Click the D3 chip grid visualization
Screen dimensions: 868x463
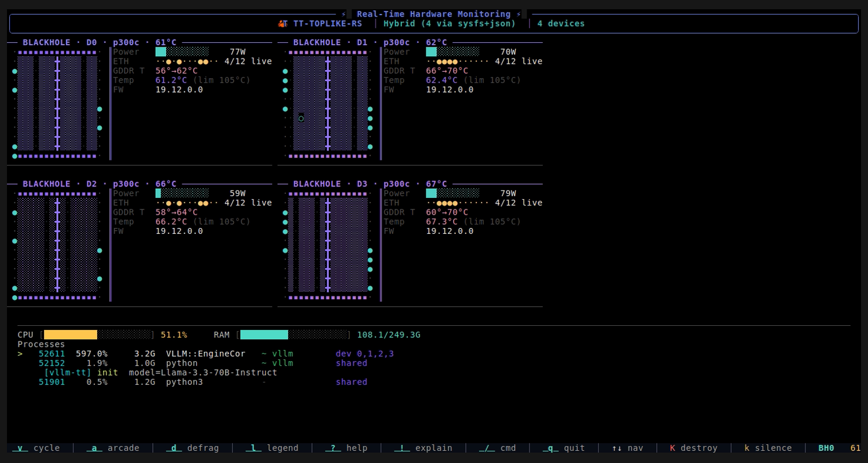[x=328, y=245]
